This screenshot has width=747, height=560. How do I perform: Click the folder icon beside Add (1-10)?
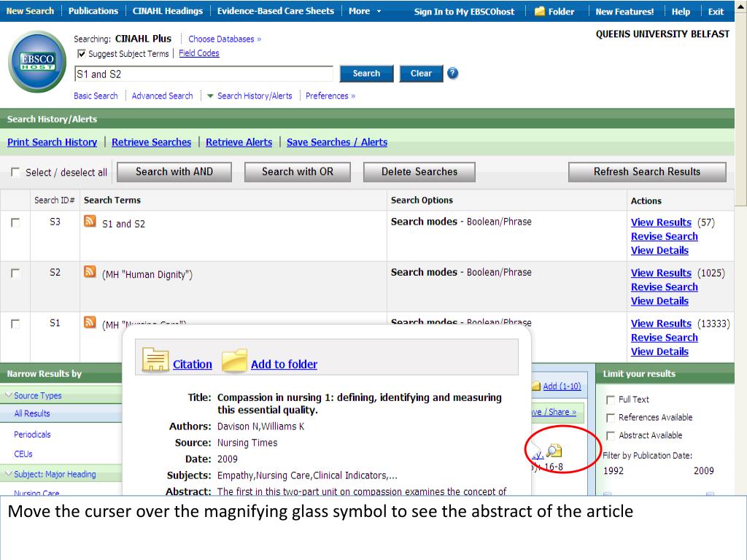(x=536, y=386)
